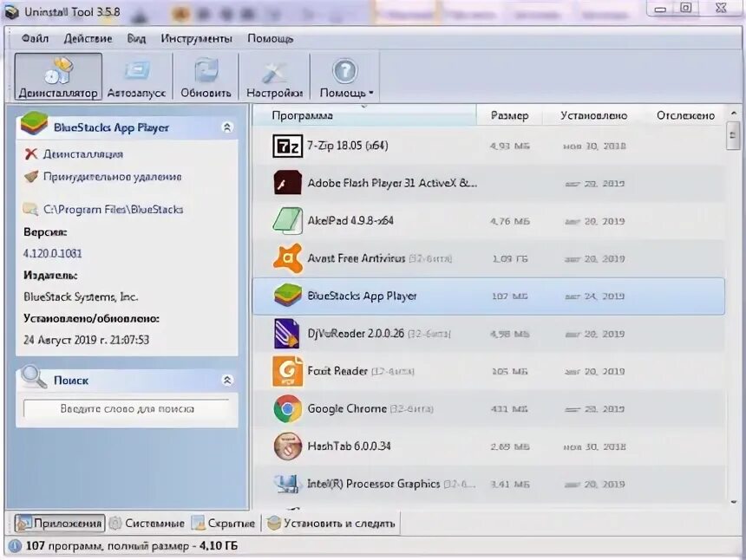Click publisher text BlueStack Systems, Inc.
The width and height of the screenshot is (746, 560).
point(81,296)
